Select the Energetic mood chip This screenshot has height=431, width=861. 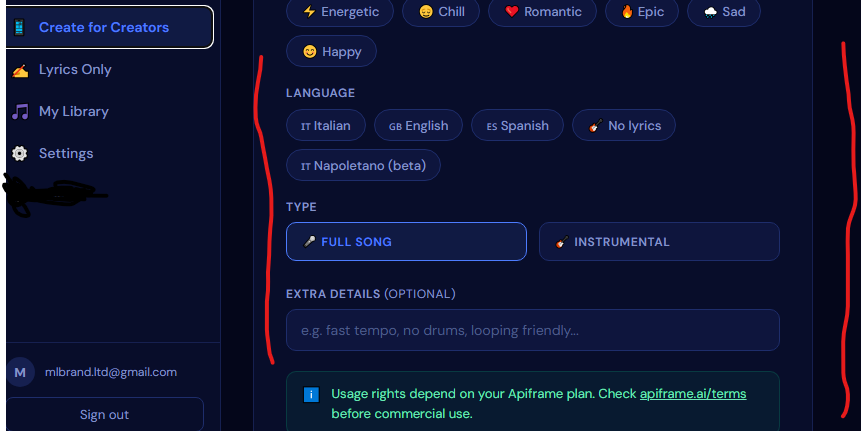(x=340, y=12)
